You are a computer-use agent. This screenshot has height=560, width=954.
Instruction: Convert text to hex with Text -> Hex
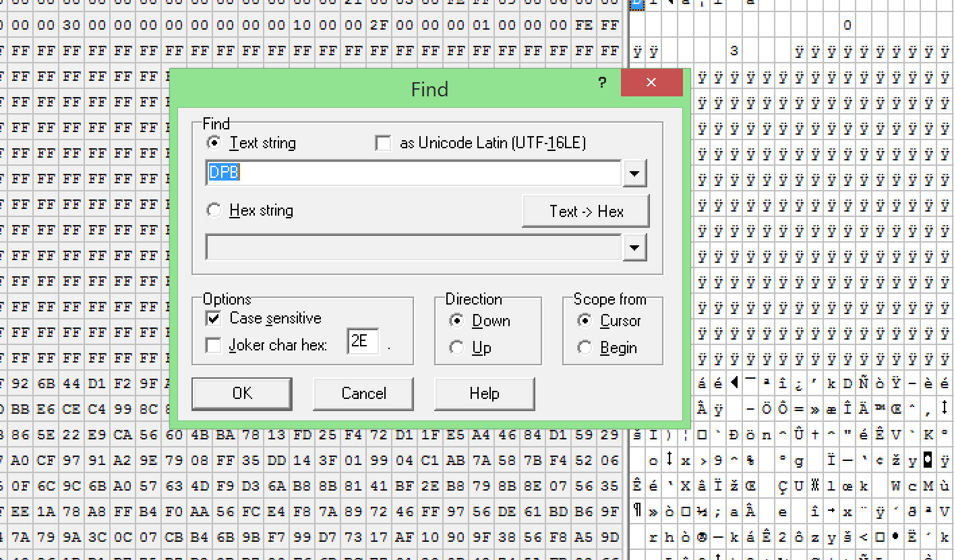[x=585, y=210]
